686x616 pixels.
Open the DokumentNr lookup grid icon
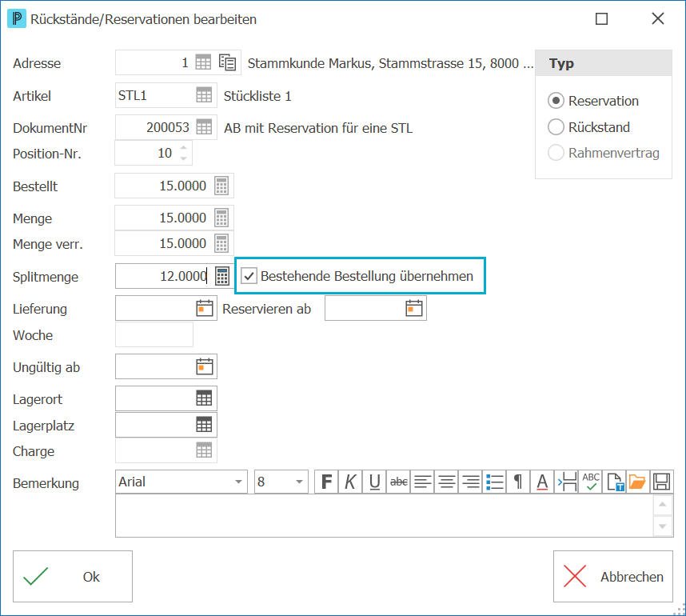(204, 127)
